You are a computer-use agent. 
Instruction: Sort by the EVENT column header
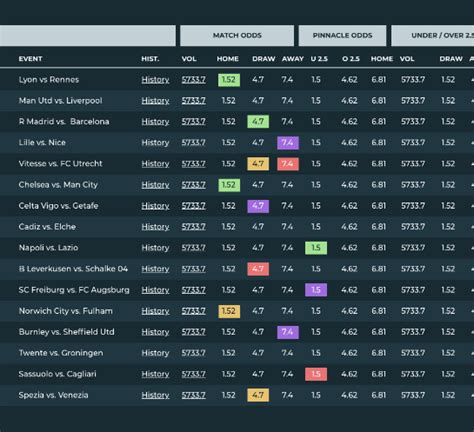point(30,59)
